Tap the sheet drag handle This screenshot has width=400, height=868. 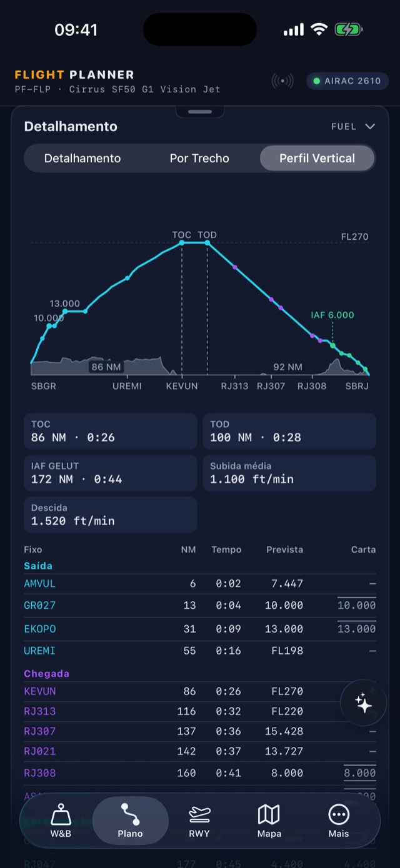coord(200,112)
